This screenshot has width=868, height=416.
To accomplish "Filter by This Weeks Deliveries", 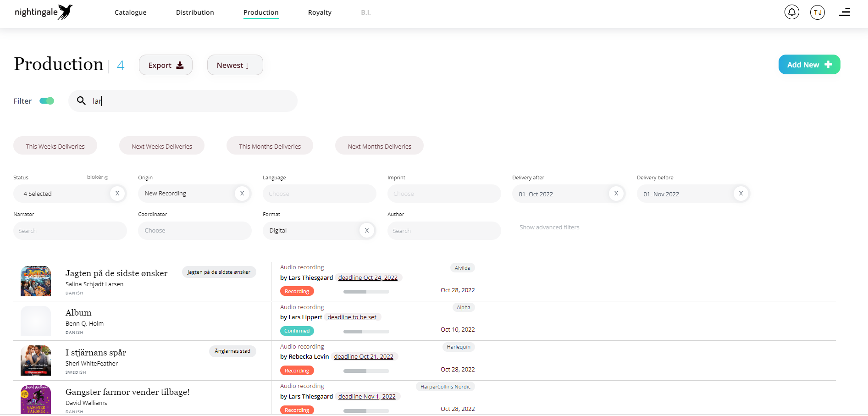I will click(x=55, y=146).
